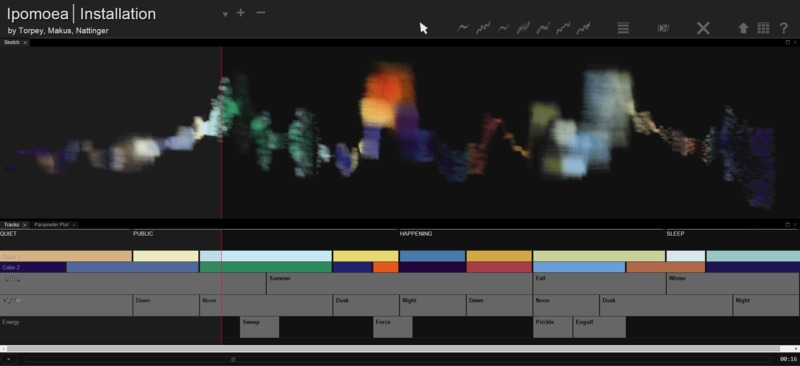This screenshot has width=800, height=366.
Task: Click the timeline horizontal scrollbar
Action: [x=393, y=349]
